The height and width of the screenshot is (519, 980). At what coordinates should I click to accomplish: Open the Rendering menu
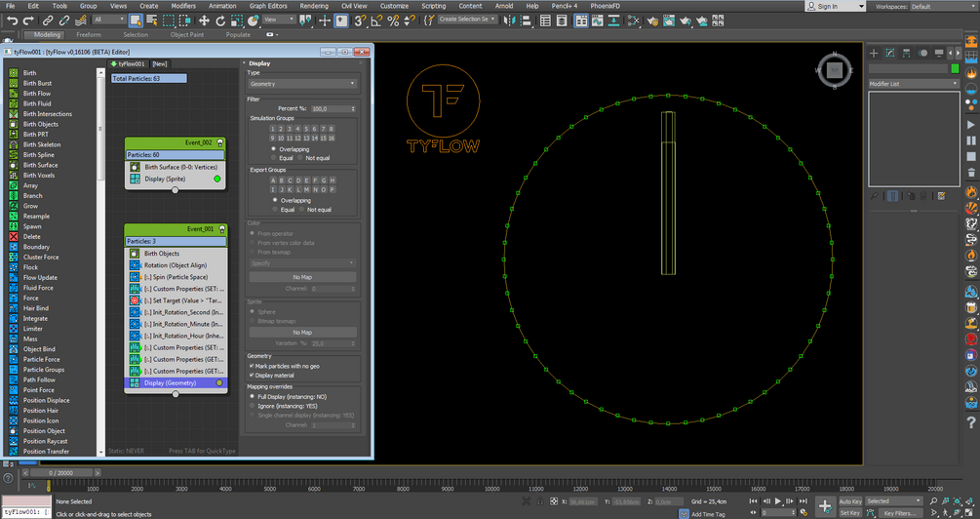(x=314, y=6)
